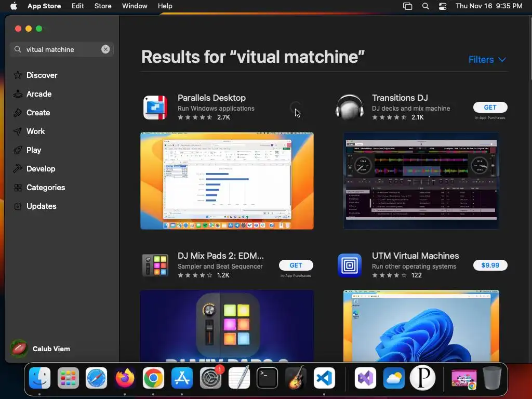The height and width of the screenshot is (399, 532).
Task: Click 'Sampler and Beat Sequencer' subtitle
Action: point(220,267)
